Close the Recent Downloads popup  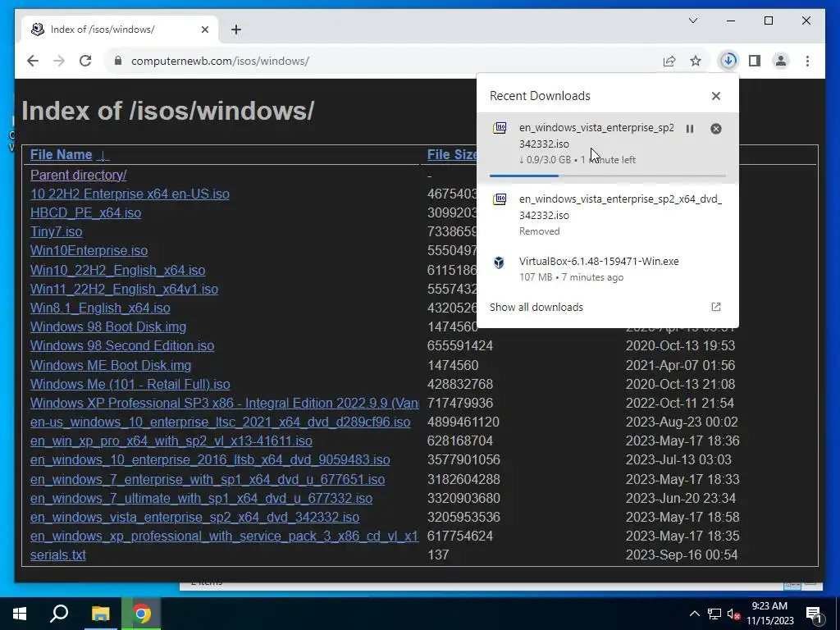click(715, 96)
